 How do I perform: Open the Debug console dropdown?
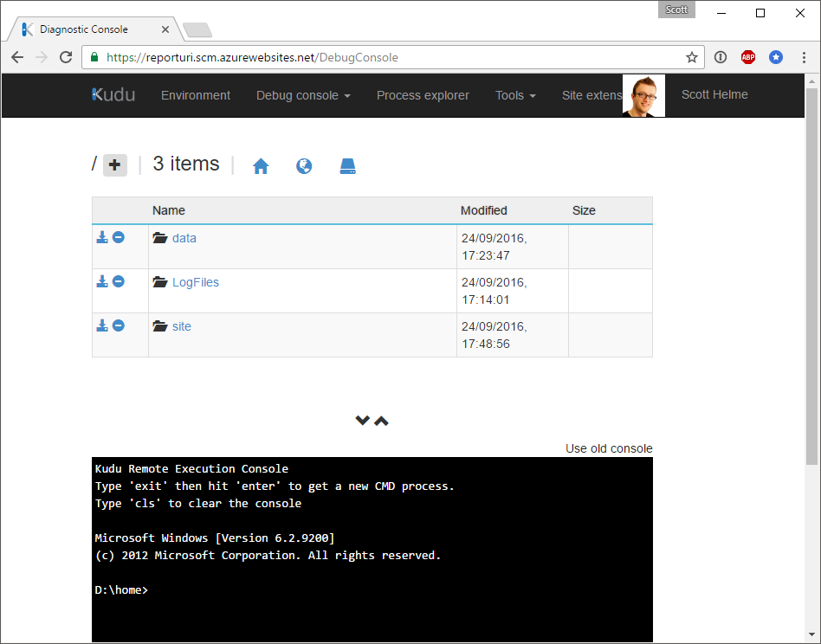coord(303,96)
